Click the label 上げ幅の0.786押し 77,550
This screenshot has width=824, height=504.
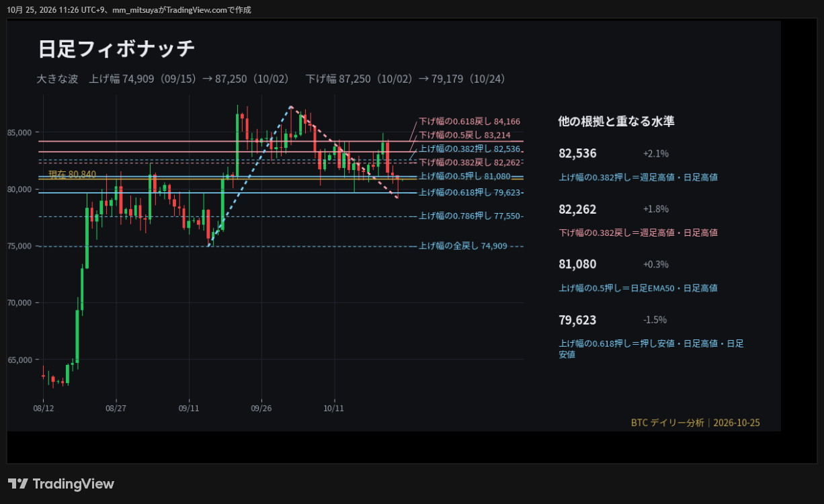pyautogui.click(x=470, y=216)
